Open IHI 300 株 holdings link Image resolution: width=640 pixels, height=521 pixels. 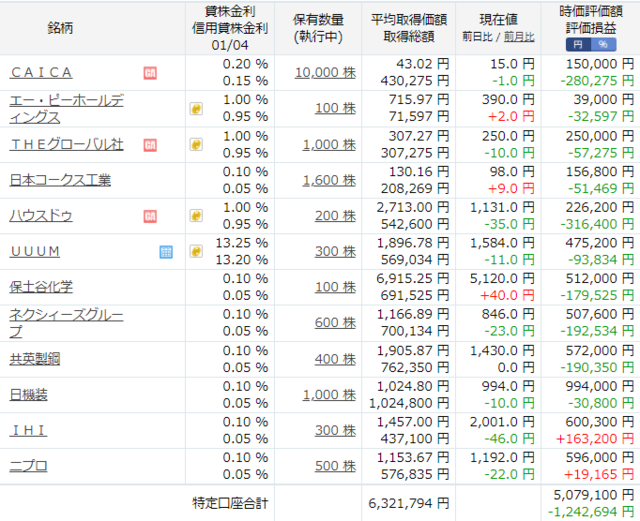[336, 430]
